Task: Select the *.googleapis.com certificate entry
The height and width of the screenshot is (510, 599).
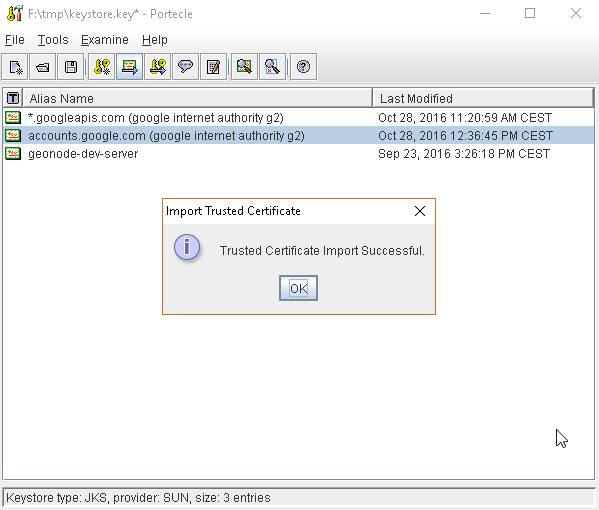Action: tap(299, 118)
